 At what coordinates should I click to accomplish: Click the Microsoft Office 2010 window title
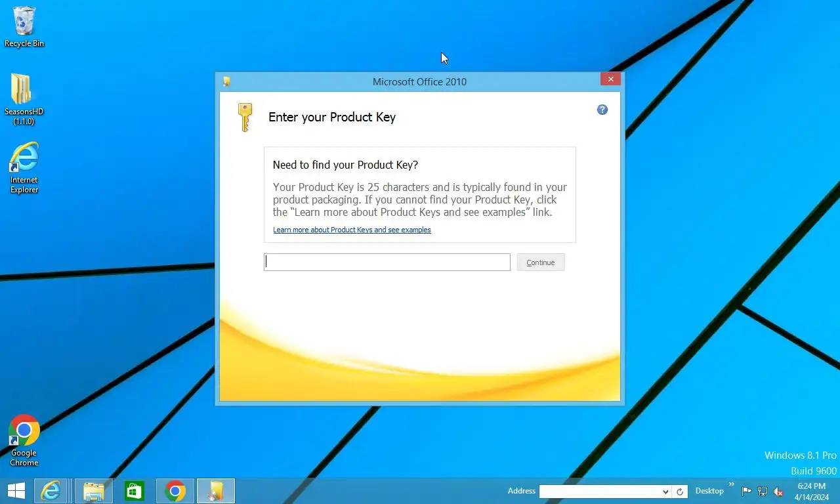point(419,82)
